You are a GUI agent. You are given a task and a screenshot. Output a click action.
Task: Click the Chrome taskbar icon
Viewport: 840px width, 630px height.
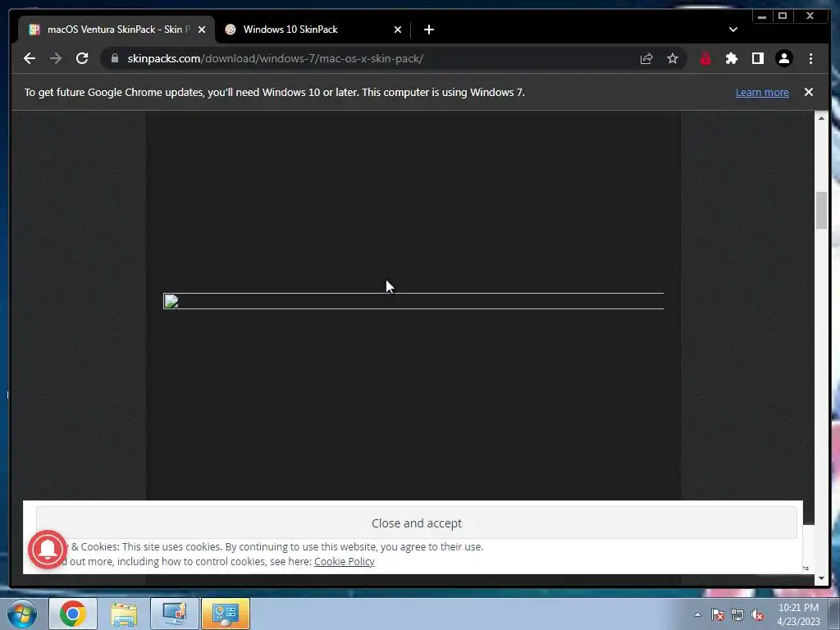73,614
